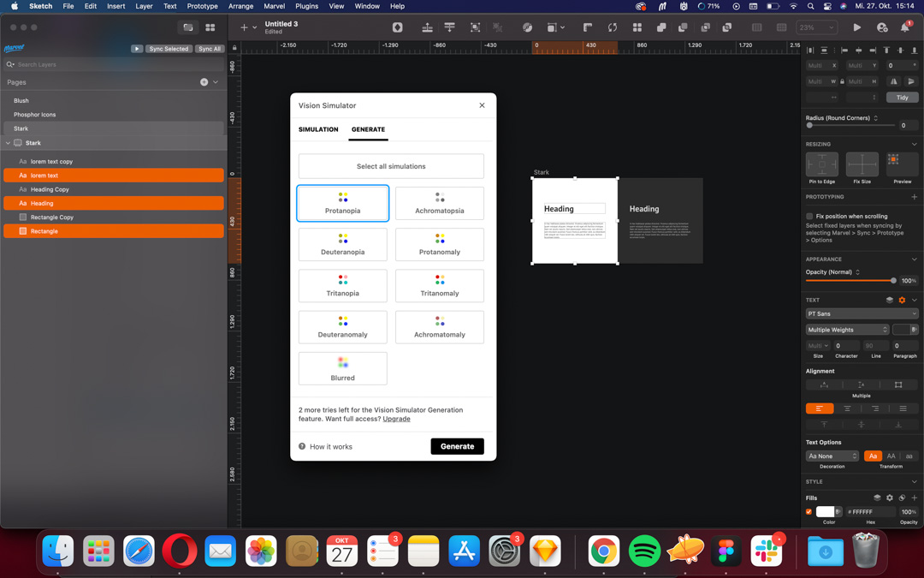
Task: Select the Rectangle Copy layer
Action: pos(114,217)
